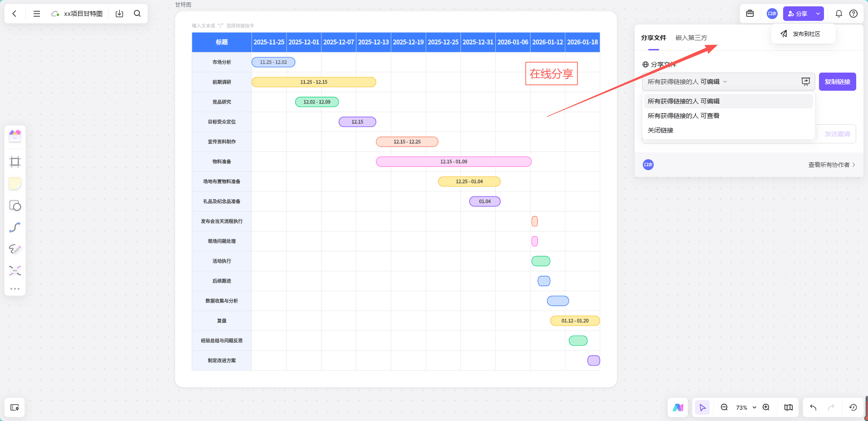
Task: Choose the connector line tool
Action: (15, 227)
